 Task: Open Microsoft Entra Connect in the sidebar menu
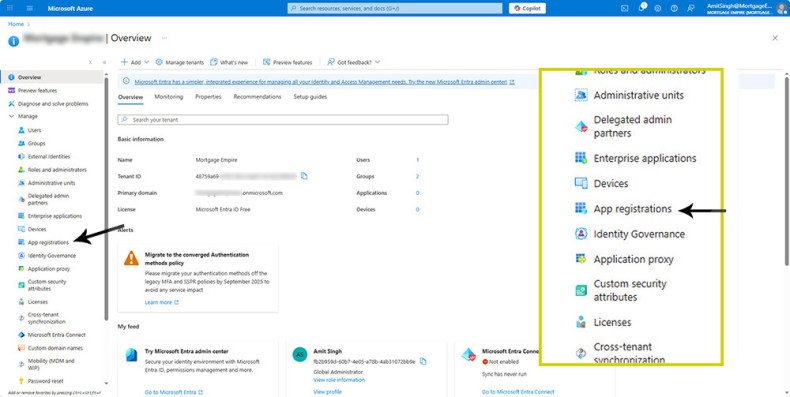coord(56,335)
